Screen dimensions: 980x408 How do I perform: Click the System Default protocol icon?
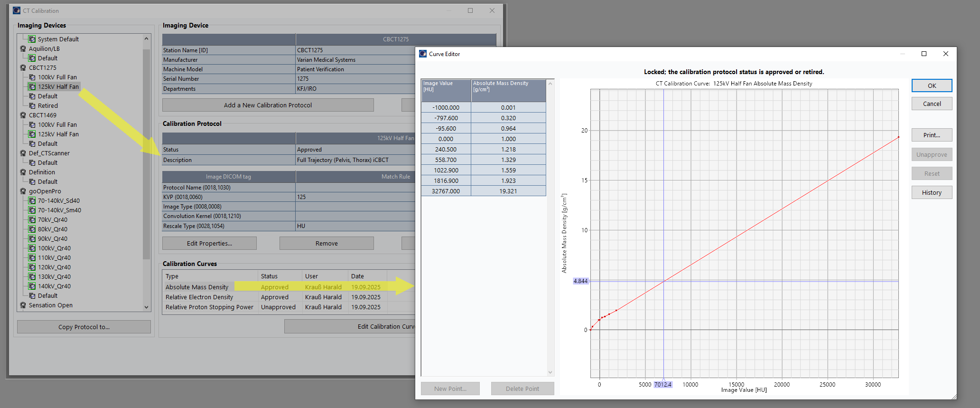coord(32,39)
